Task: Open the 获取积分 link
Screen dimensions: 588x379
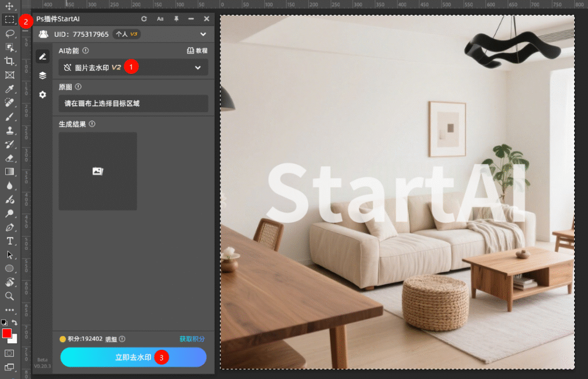Action: pos(192,339)
